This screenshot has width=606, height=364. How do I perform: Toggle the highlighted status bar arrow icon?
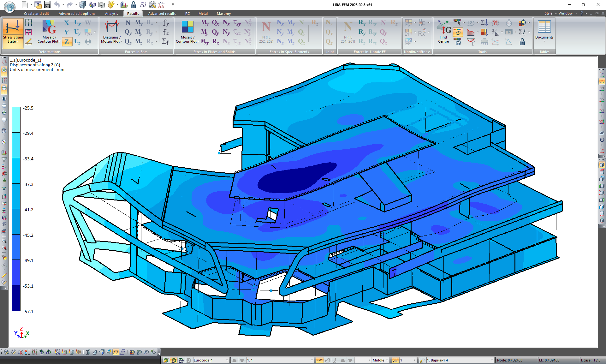pyautogui.click(x=320, y=360)
